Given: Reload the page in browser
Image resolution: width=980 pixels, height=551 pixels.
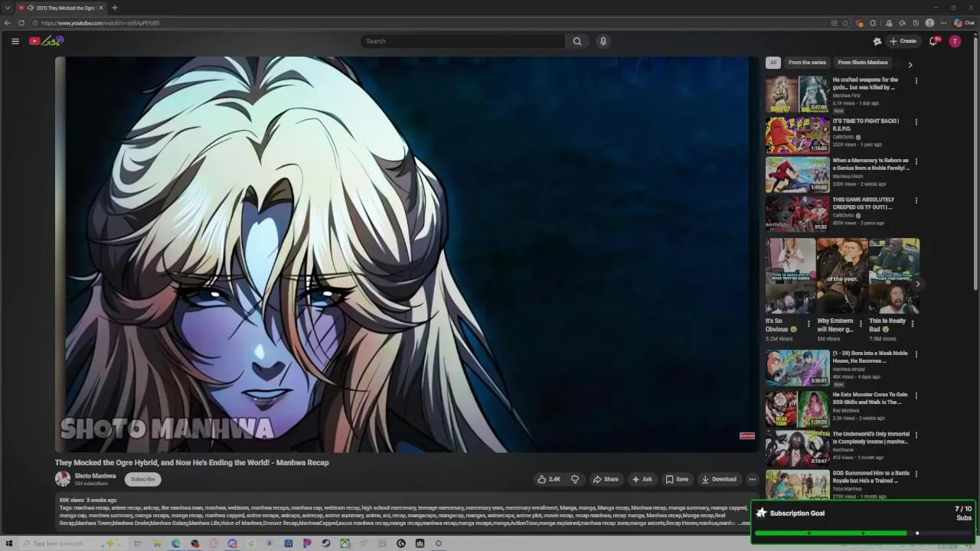Looking at the screenshot, I should pyautogui.click(x=21, y=23).
